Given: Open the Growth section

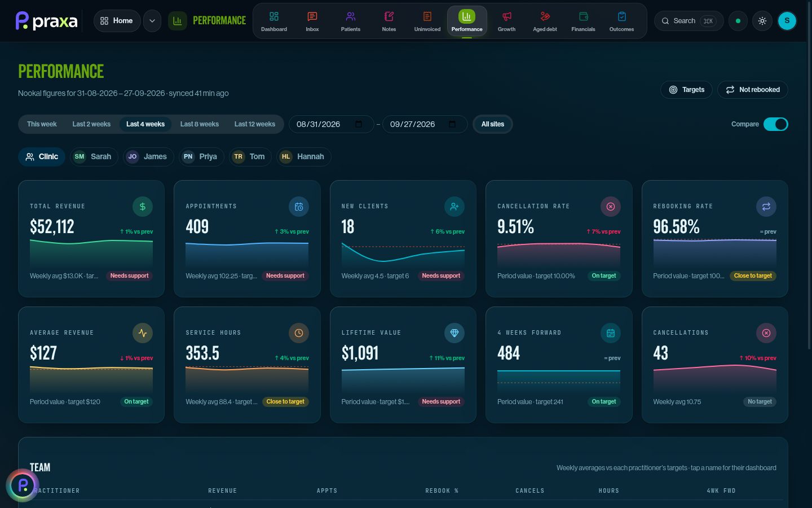Looking at the screenshot, I should click(506, 21).
